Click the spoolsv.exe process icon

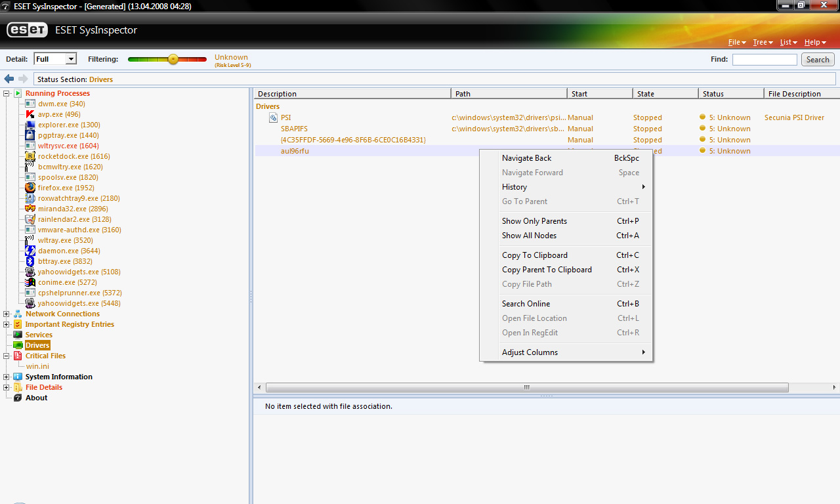[30, 177]
